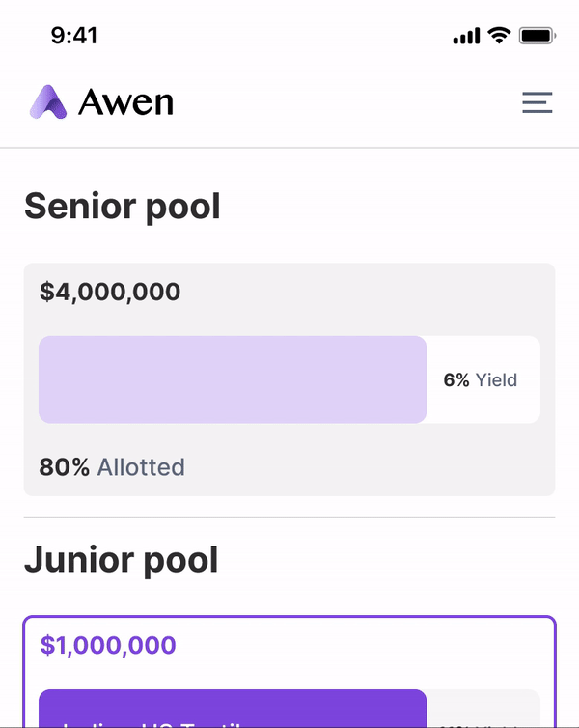Tap the cellular signal bars icon
The height and width of the screenshot is (728, 579).
[x=465, y=37]
